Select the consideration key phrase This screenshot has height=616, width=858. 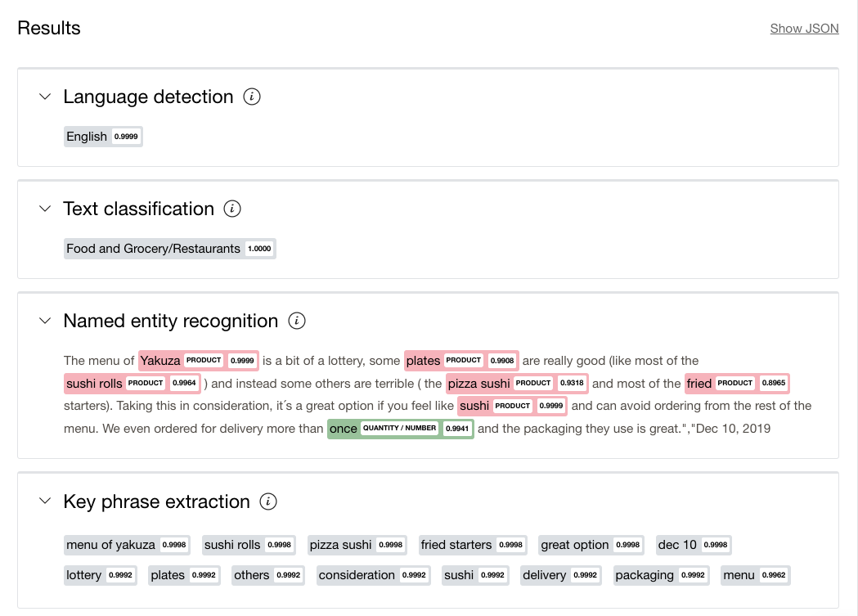pyautogui.click(x=374, y=576)
